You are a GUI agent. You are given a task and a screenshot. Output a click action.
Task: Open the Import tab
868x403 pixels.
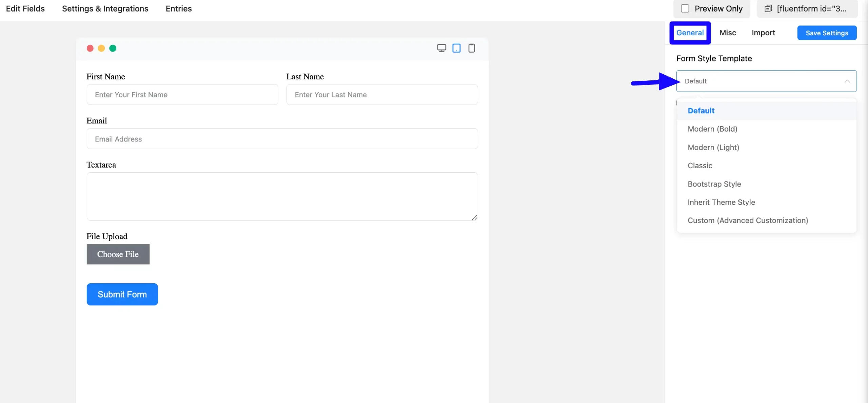(x=763, y=33)
